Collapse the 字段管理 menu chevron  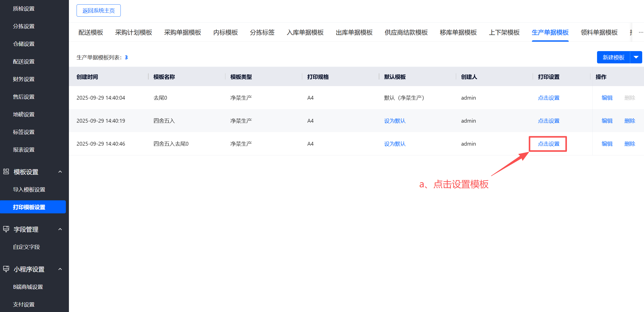60,229
